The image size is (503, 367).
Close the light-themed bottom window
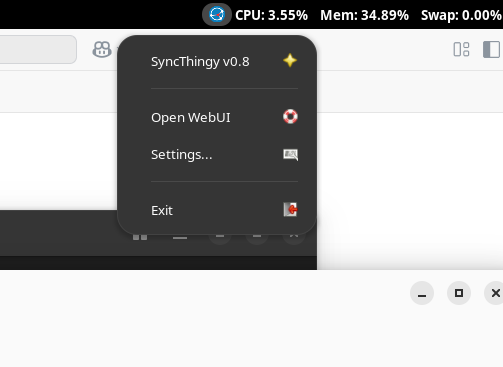click(x=494, y=293)
